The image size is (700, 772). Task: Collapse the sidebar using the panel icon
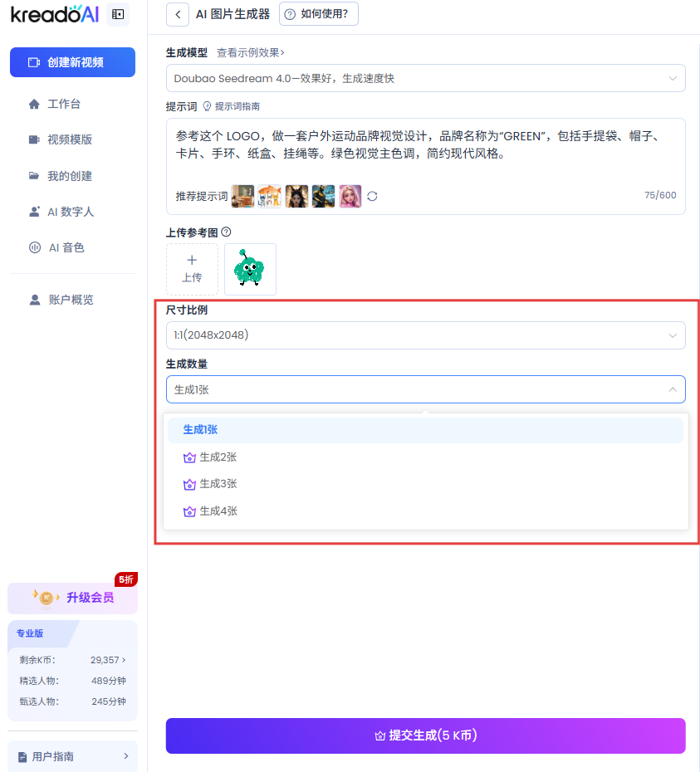118,14
